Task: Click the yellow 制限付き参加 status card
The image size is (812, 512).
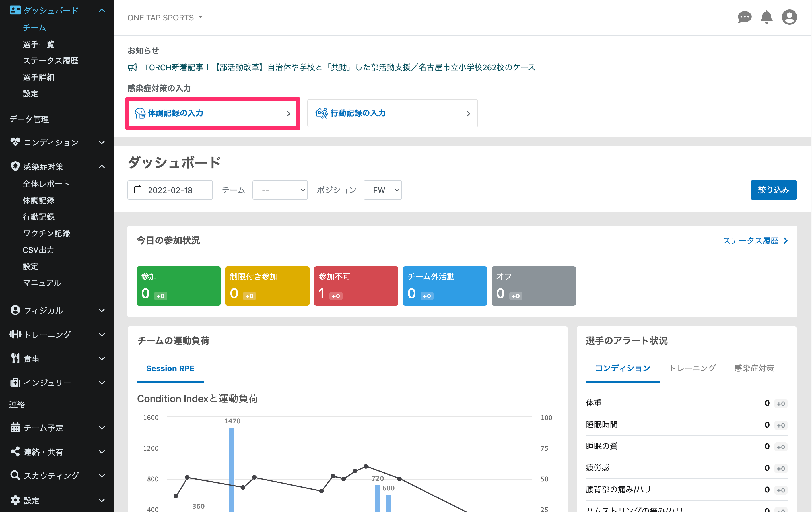Action: click(267, 286)
